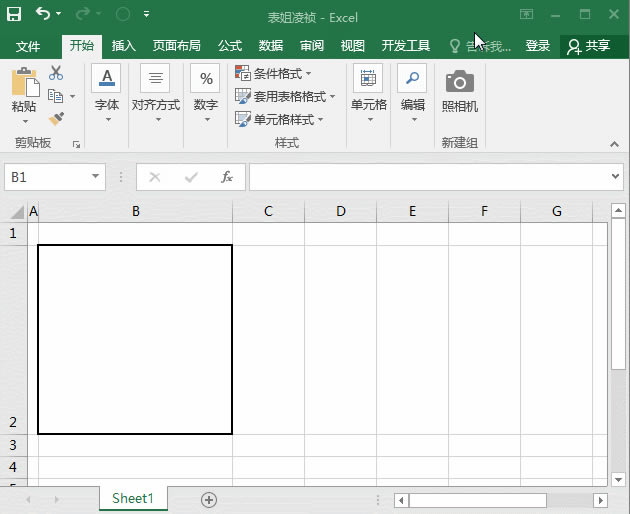Open the Paste (粘贴) button

point(24,92)
